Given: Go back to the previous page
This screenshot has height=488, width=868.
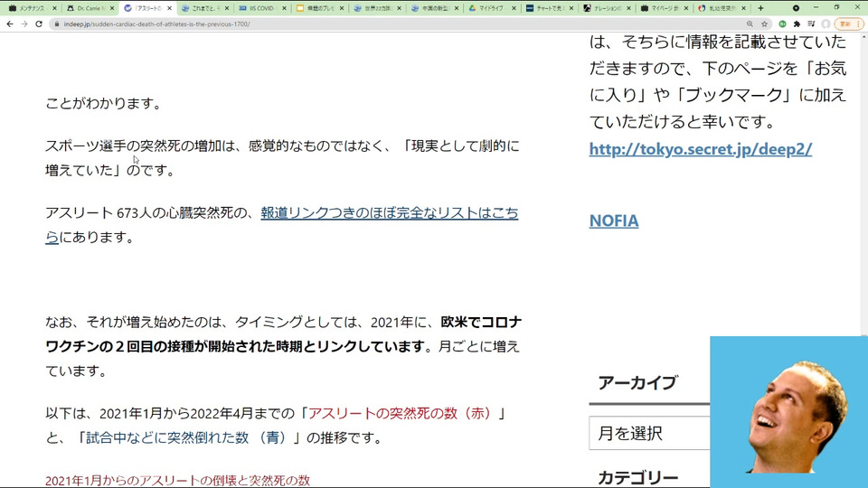Looking at the screenshot, I should pyautogui.click(x=10, y=23).
